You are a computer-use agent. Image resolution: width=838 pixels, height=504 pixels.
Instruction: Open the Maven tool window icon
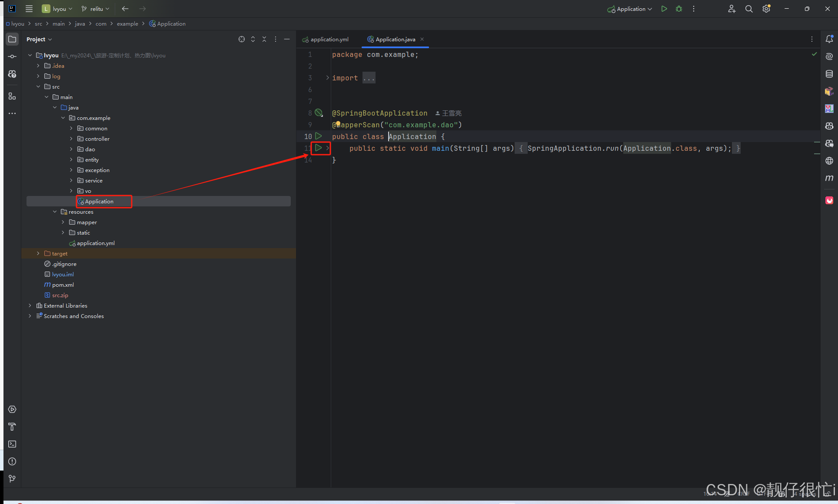pos(829,178)
